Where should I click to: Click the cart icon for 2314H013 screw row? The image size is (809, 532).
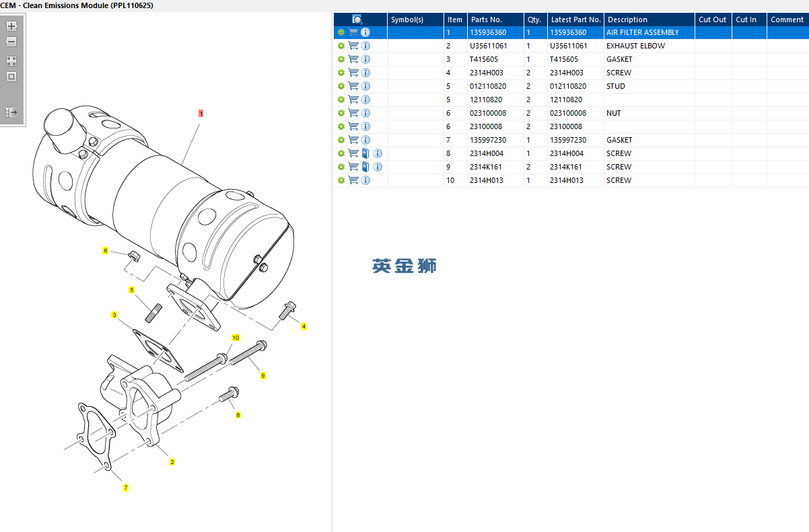353,180
